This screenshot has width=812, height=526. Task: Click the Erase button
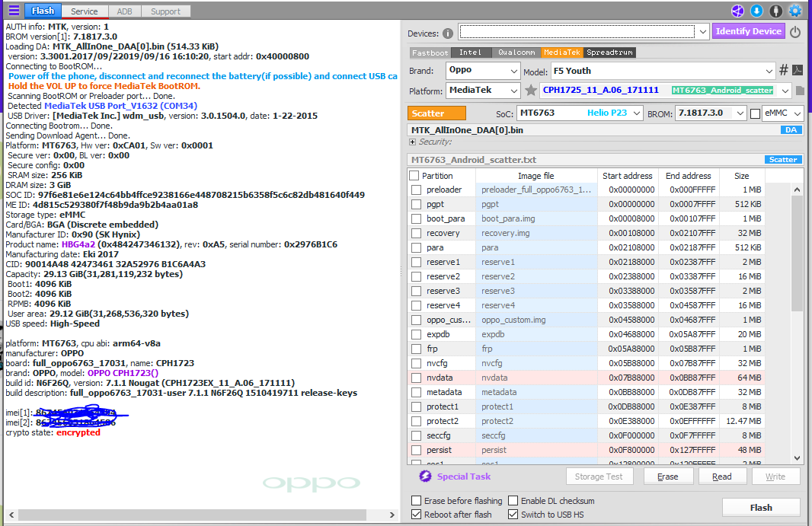(667, 477)
